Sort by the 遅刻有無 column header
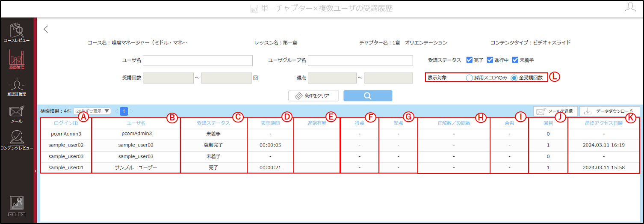Viewport: 644px width, 224px height. point(317,123)
